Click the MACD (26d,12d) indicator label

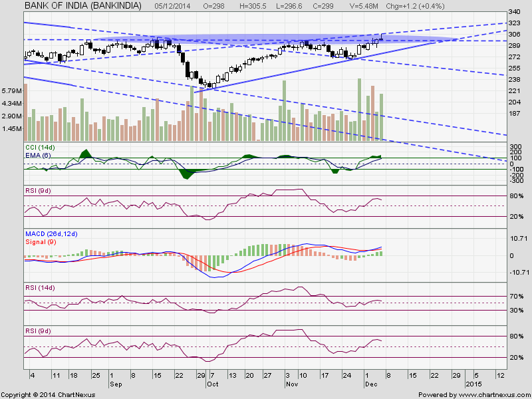[51, 234]
